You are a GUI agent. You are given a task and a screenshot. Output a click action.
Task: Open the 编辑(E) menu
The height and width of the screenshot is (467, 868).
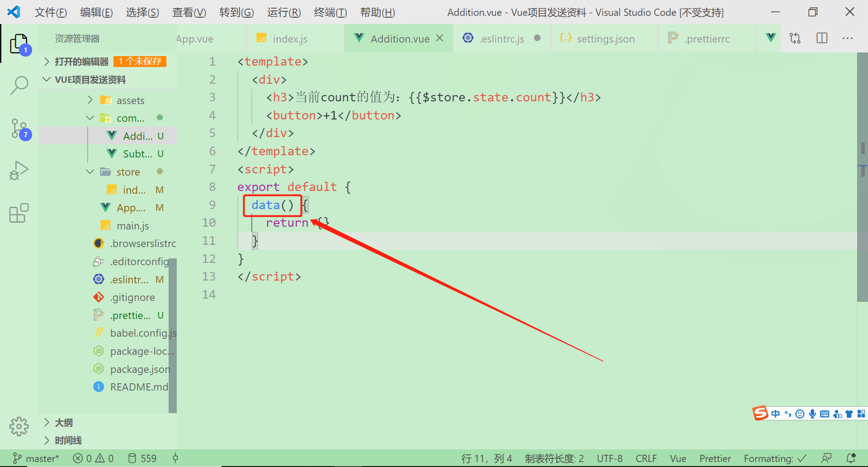pos(96,12)
